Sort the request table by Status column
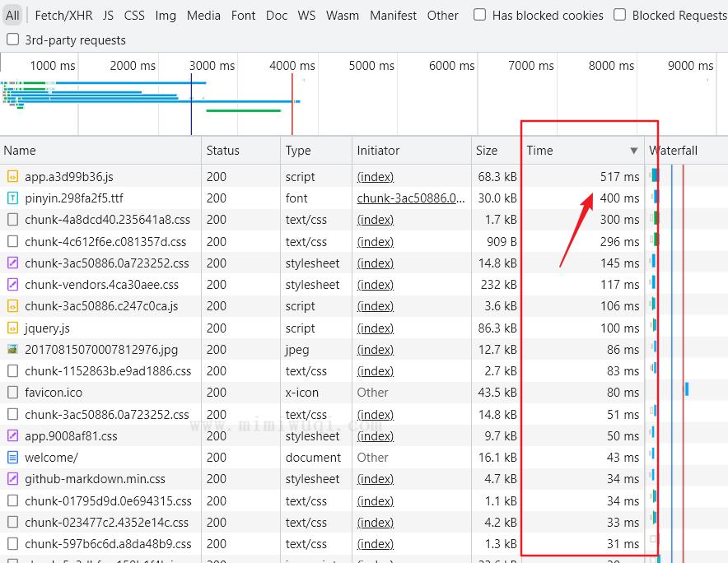Image resolution: width=728 pixels, height=563 pixels. 241,151
